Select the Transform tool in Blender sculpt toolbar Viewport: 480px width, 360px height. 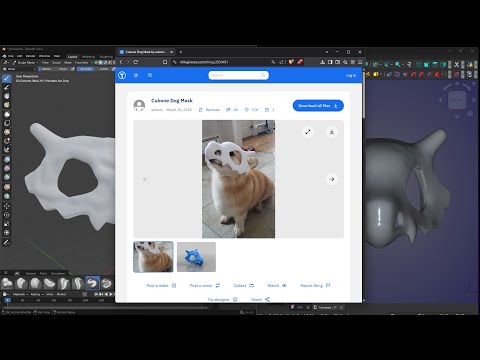pos(7,233)
